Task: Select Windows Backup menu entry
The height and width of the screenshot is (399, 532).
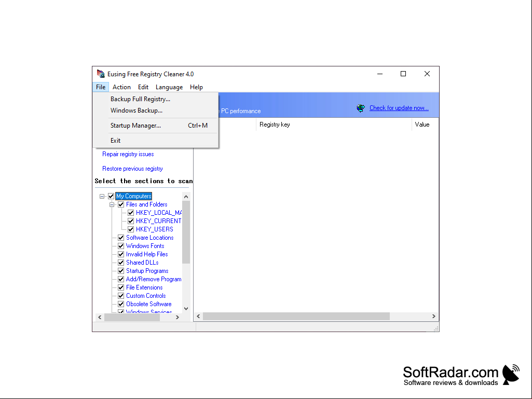Action: [x=156, y=111]
